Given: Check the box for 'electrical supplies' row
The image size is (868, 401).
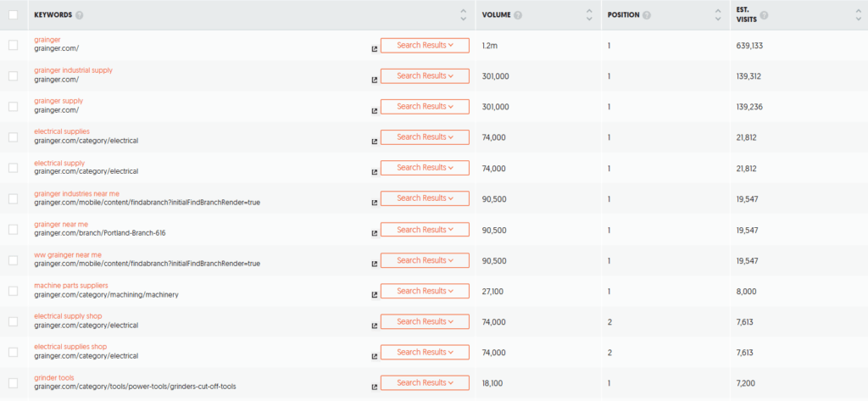Looking at the screenshot, I should point(14,136).
